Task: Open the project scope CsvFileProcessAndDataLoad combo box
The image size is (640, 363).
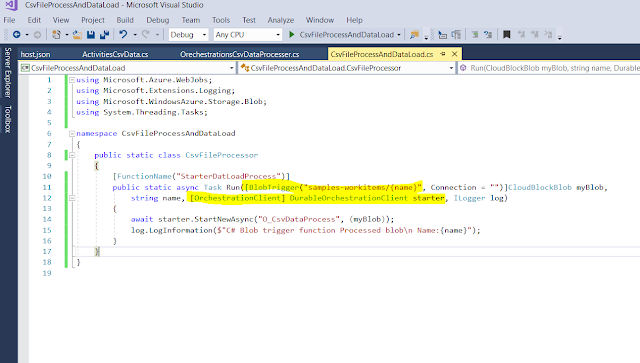Action: 127,68
